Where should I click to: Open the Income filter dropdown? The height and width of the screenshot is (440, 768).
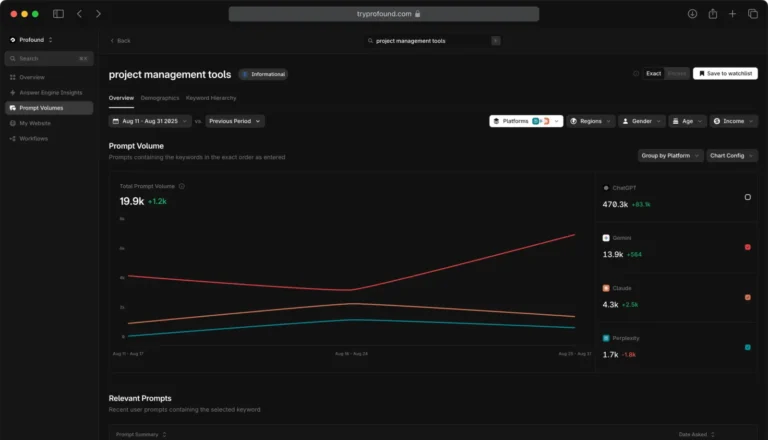click(x=733, y=121)
